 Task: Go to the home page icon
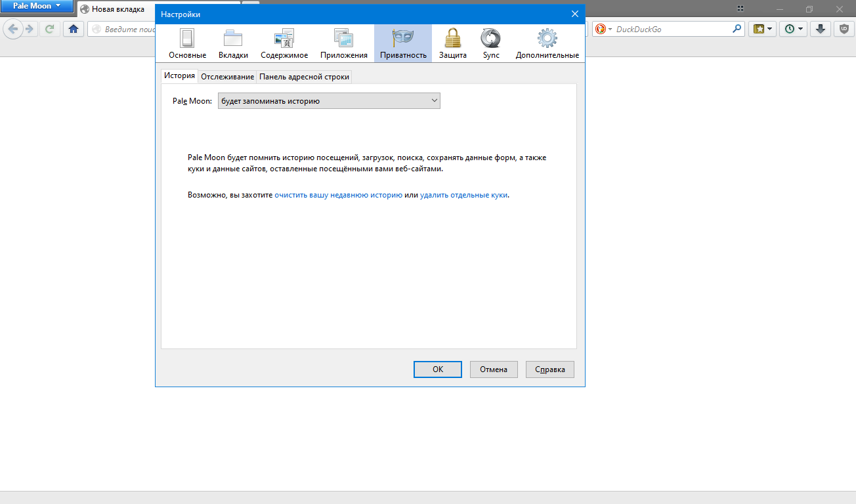point(74,29)
